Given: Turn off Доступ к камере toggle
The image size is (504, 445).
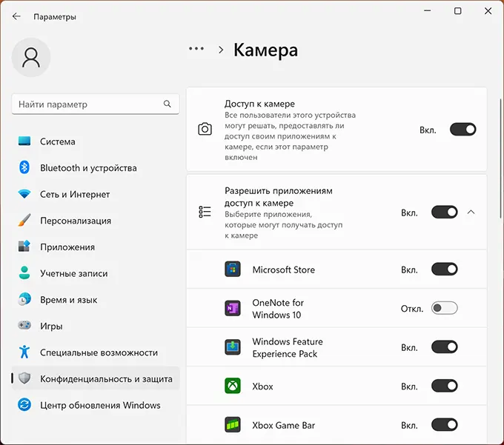Looking at the screenshot, I should point(462,130).
